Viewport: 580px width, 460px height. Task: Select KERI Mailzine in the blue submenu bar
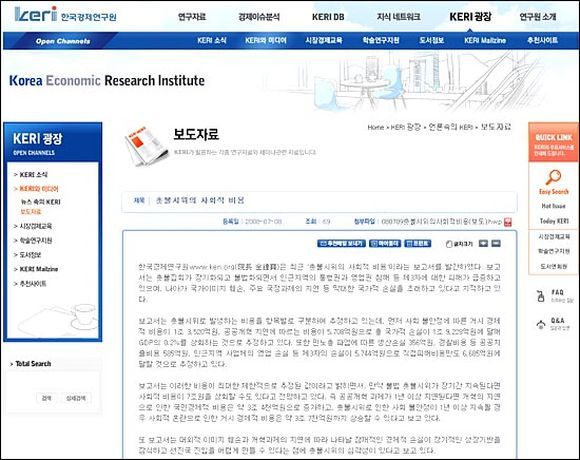click(485, 40)
